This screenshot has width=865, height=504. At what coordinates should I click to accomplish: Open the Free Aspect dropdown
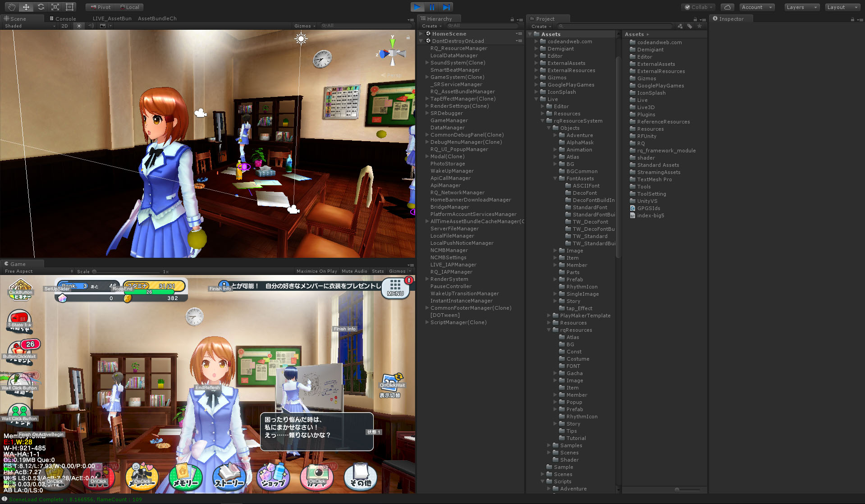pyautogui.click(x=38, y=271)
